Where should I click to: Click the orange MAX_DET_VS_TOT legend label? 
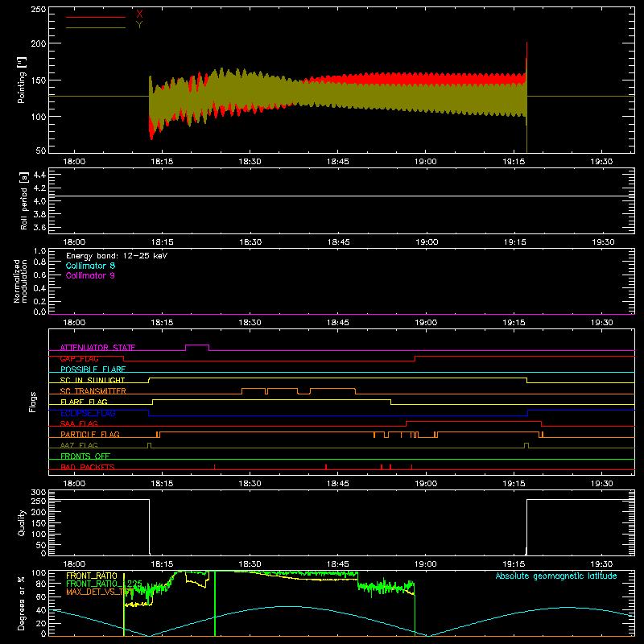click(100, 592)
